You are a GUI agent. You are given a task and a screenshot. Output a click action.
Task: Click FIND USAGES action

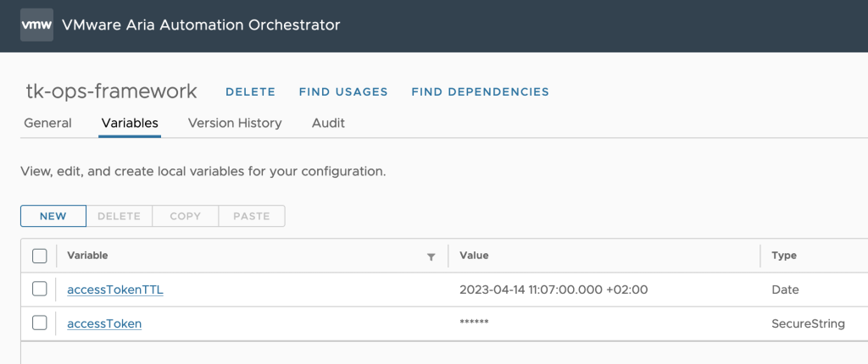(343, 91)
